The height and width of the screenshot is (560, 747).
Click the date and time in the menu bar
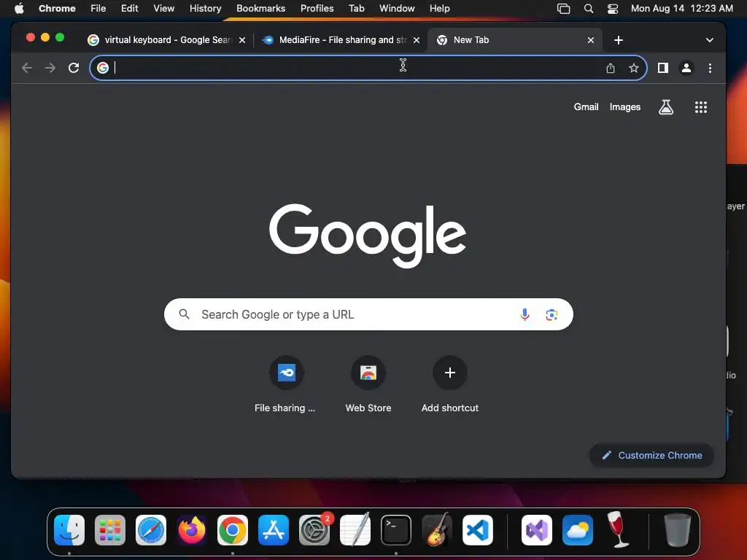pyautogui.click(x=682, y=9)
